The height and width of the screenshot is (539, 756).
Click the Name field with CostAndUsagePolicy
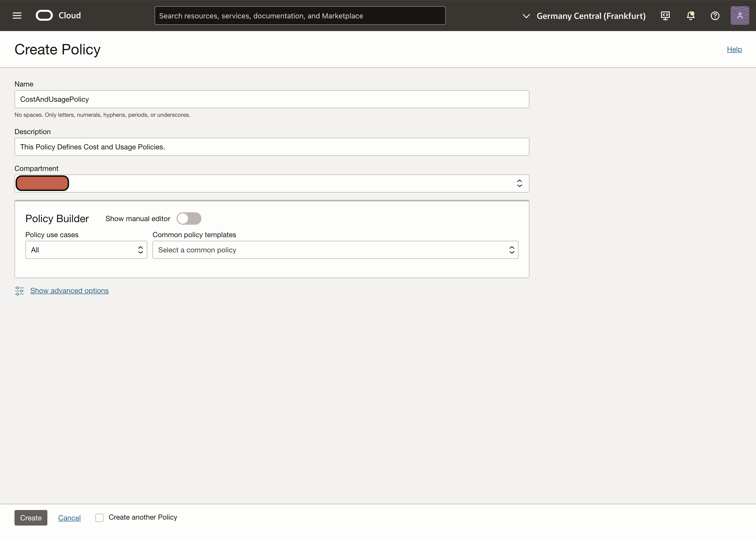click(x=272, y=99)
